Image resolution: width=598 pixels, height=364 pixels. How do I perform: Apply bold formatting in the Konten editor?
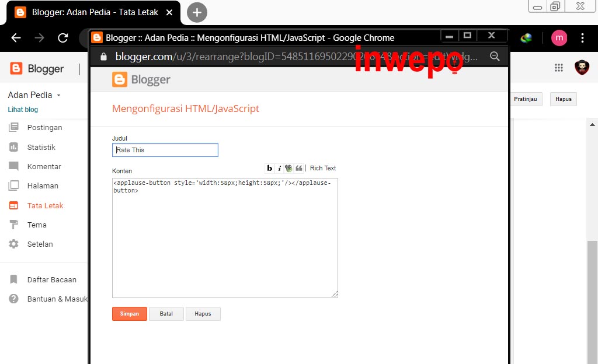270,169
